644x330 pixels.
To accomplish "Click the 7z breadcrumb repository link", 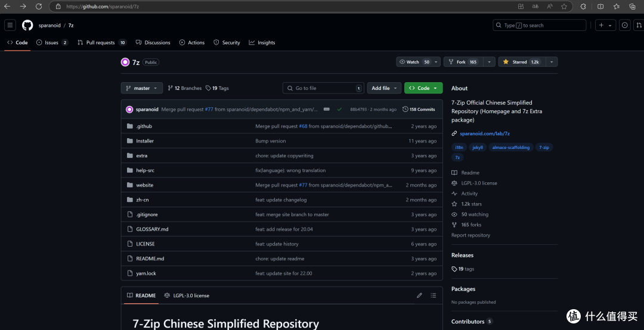I will tap(71, 26).
